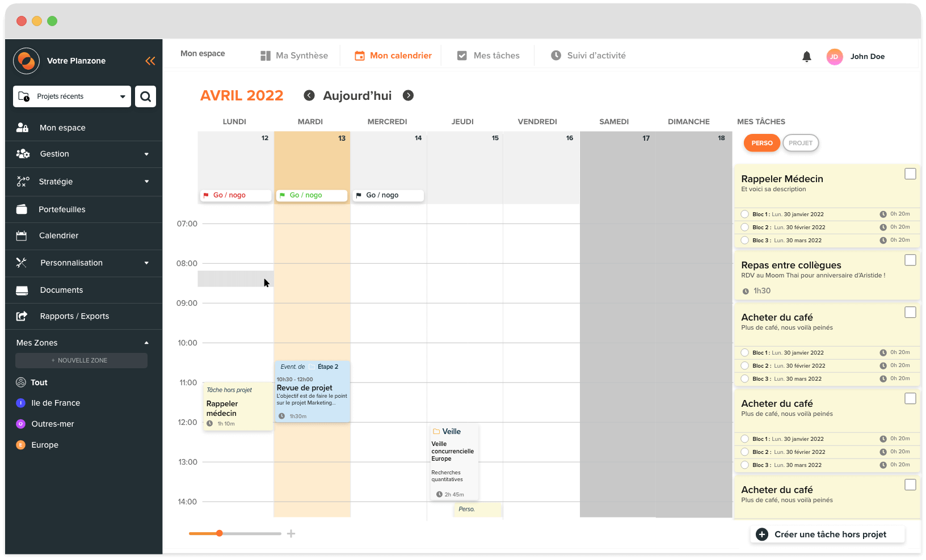Go to previous week arrow
The width and height of the screenshot is (926, 560).
click(309, 95)
